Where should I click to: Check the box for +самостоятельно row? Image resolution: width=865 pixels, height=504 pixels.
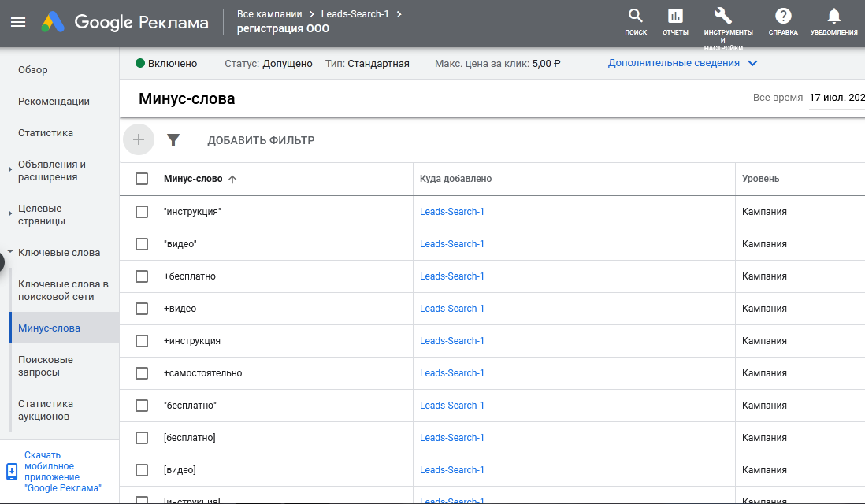[142, 373]
